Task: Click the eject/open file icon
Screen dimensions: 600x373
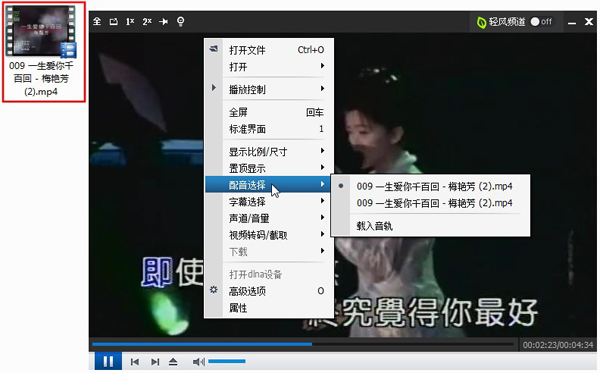Action: [x=173, y=362]
